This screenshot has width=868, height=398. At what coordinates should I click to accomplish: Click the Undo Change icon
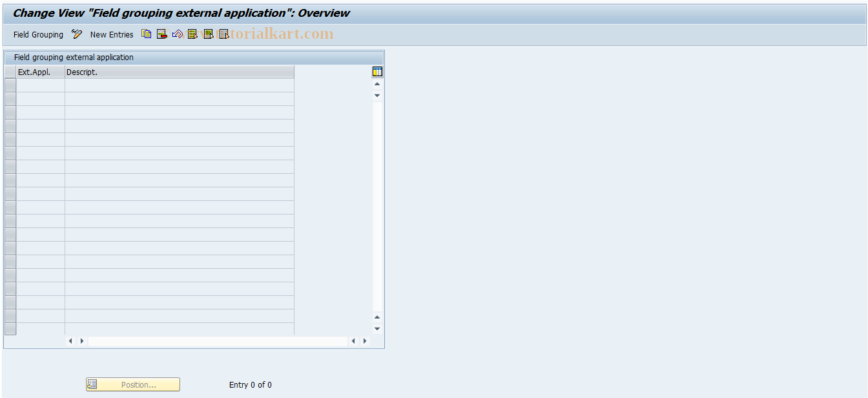tap(178, 34)
